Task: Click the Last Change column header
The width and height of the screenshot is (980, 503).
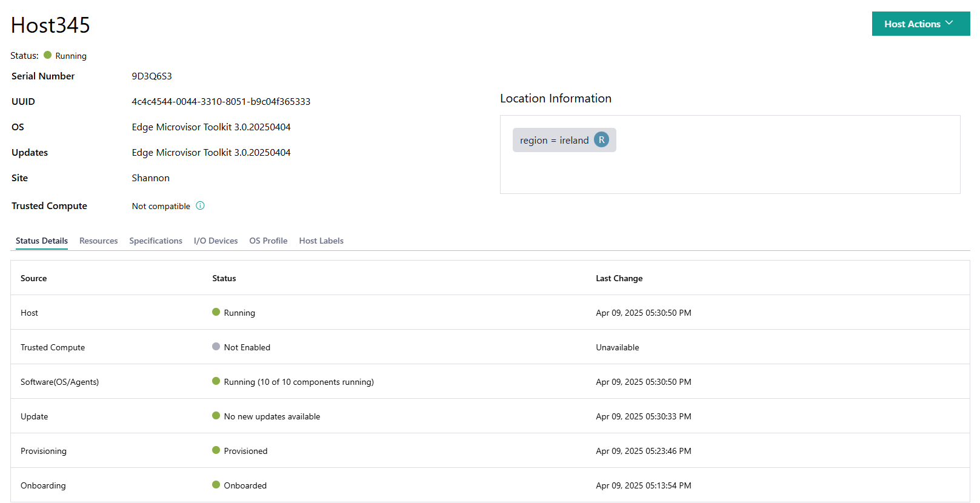Action: 619,278
